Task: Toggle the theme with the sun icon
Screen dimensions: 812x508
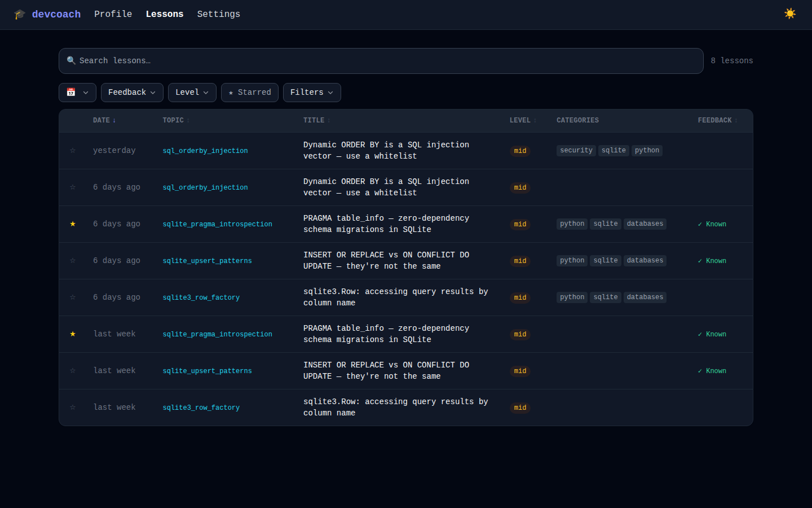Action: (x=790, y=13)
